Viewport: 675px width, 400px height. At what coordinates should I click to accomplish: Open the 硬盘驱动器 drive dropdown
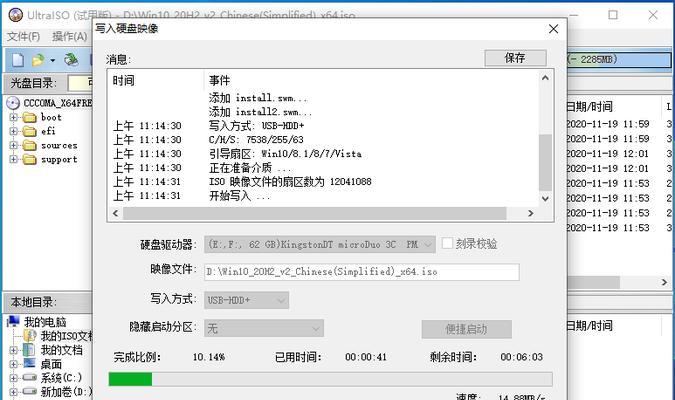(x=319, y=244)
